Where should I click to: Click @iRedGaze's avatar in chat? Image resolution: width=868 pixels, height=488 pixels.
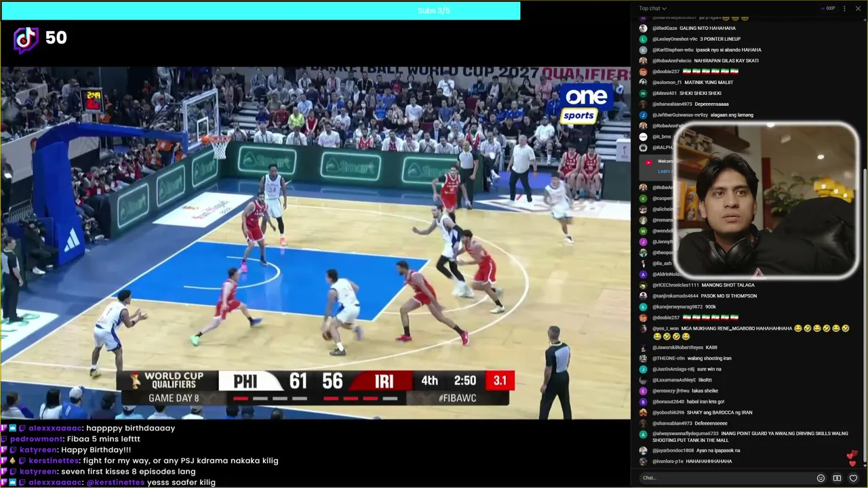coord(643,28)
